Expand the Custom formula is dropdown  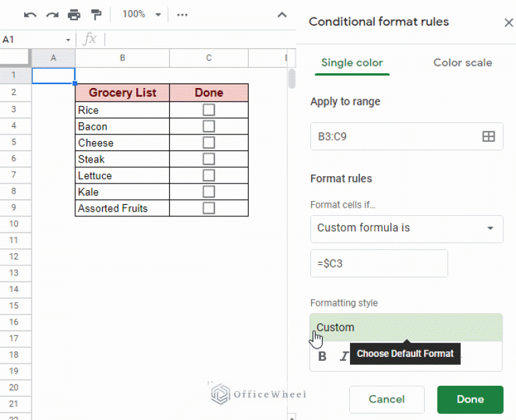pos(406,228)
